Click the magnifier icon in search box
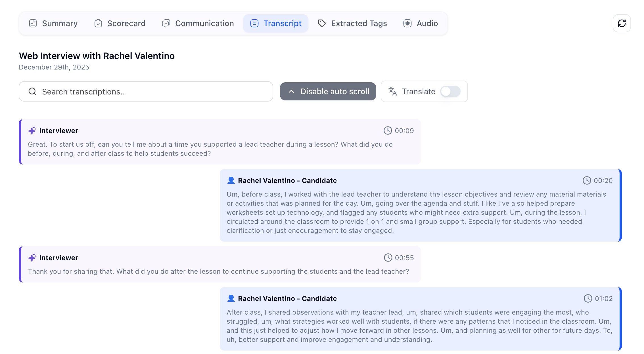Screen dimensions: 644x354 click(32, 91)
